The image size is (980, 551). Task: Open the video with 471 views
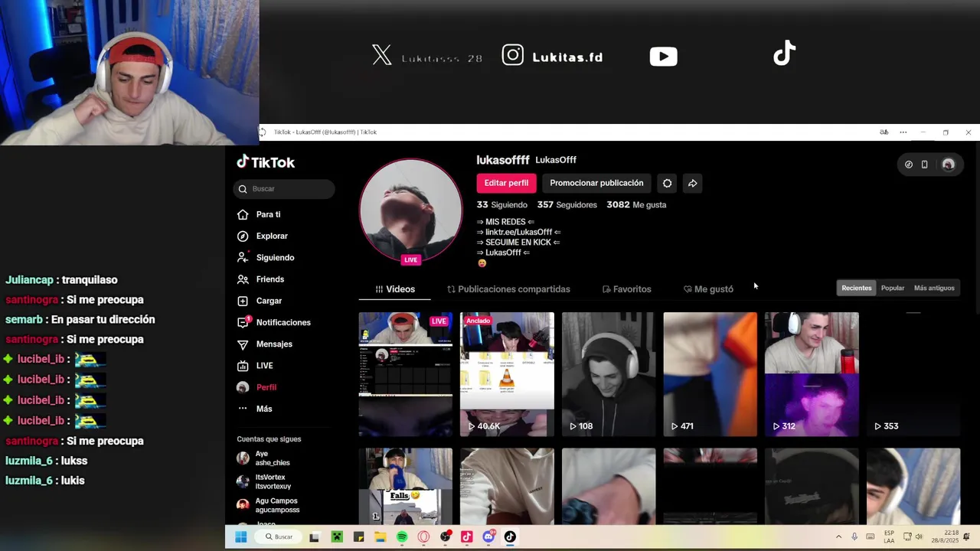coord(710,374)
